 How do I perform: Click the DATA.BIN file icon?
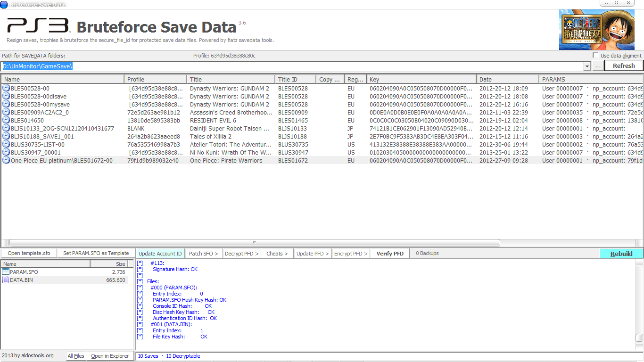click(6, 280)
